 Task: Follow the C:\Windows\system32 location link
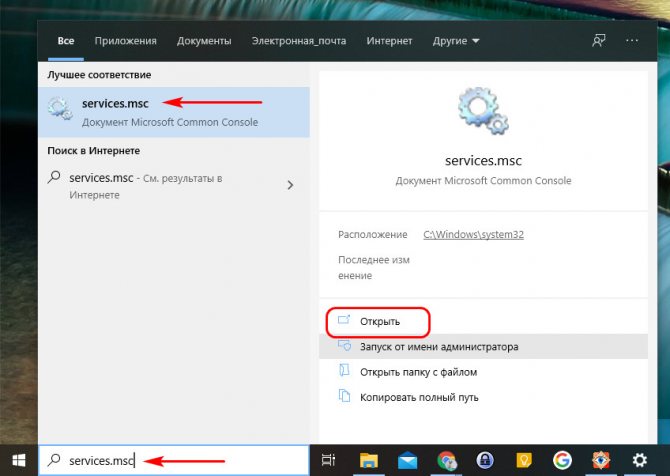pyautogui.click(x=473, y=235)
